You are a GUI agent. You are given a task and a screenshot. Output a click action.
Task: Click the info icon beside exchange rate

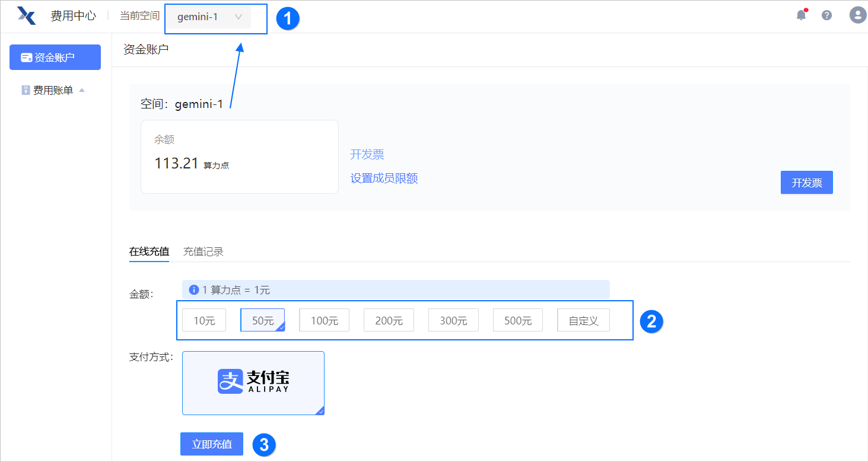click(x=193, y=290)
